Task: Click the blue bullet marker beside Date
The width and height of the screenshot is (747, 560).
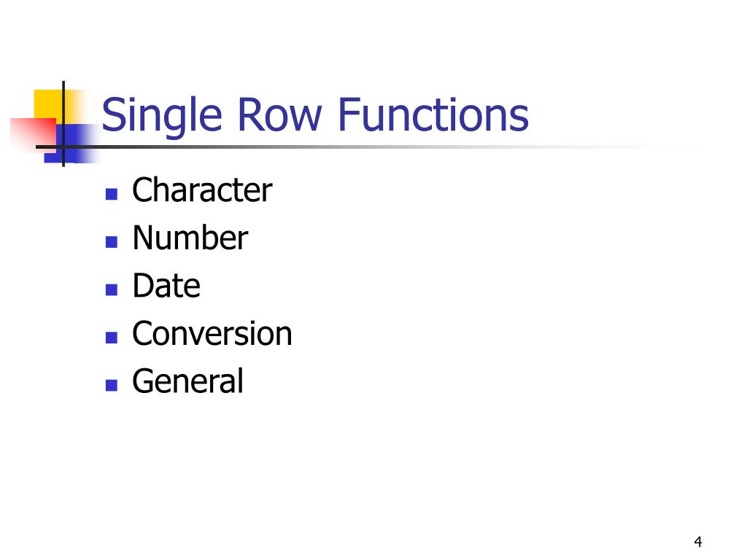Action: coord(112,289)
